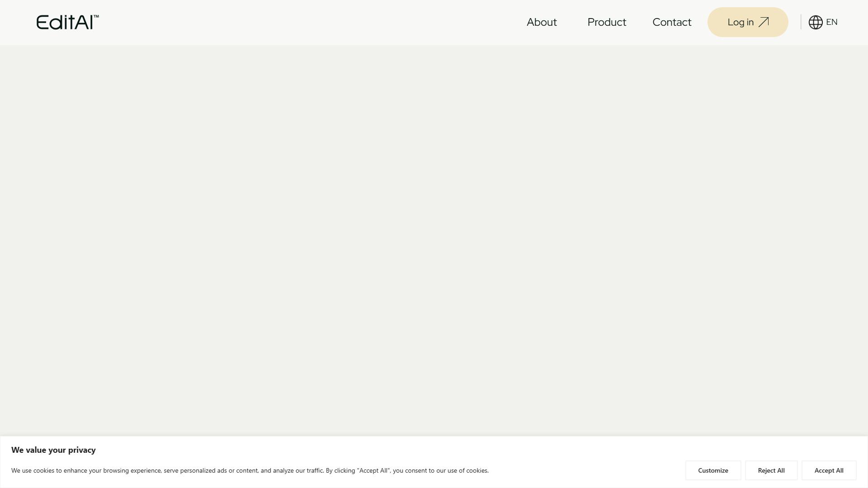Expand the EN language selector
868x488 pixels.
pyautogui.click(x=823, y=22)
